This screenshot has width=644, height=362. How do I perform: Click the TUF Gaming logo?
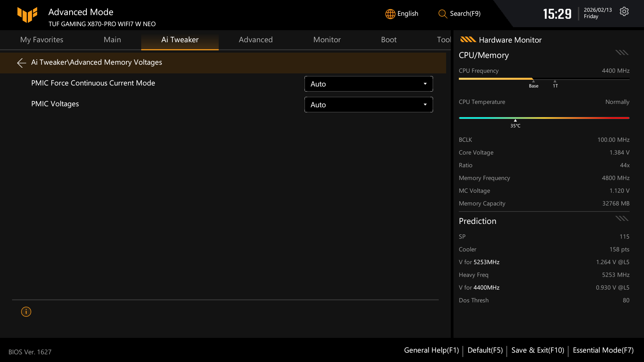27,15
